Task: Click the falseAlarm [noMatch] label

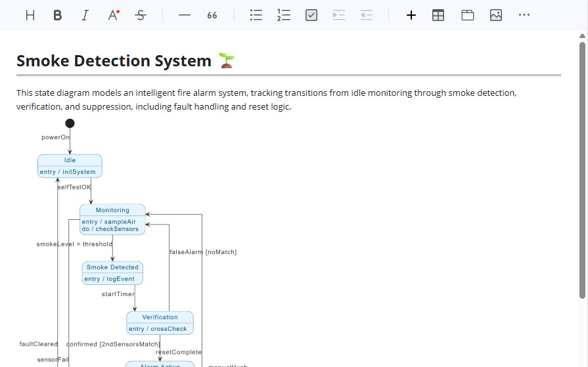Action: 203,252
